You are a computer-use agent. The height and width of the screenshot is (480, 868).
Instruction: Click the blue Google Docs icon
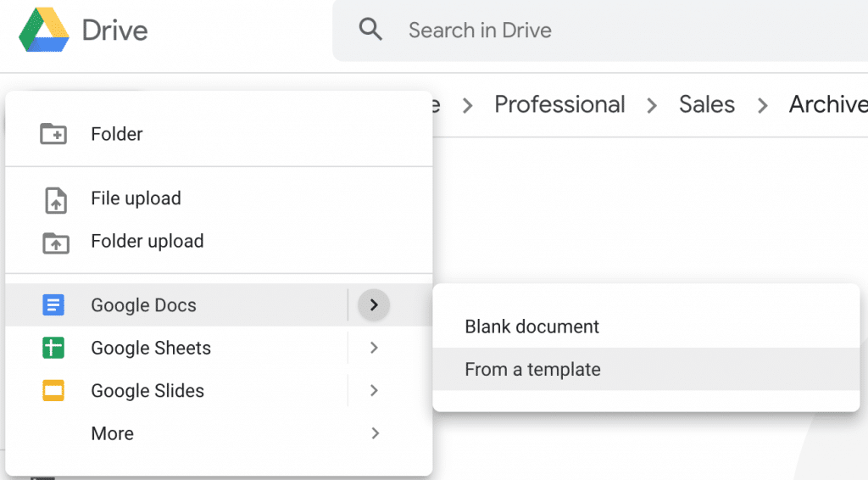coord(53,305)
